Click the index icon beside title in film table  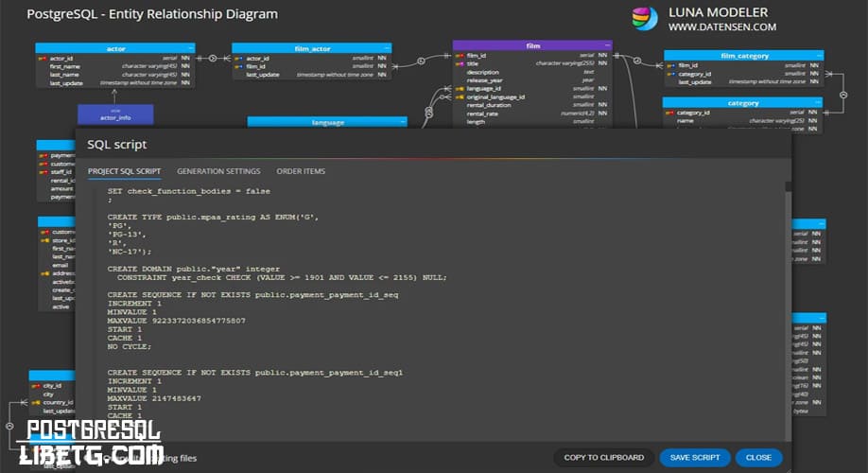pos(460,63)
